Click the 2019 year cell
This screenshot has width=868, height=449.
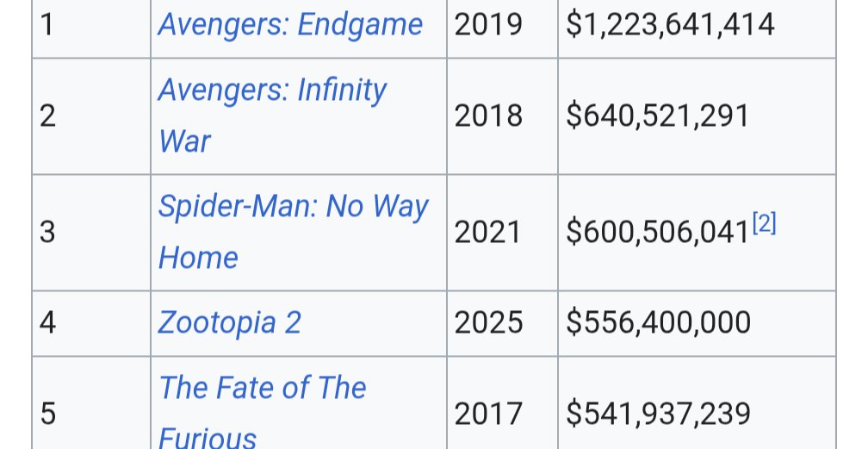[488, 25]
